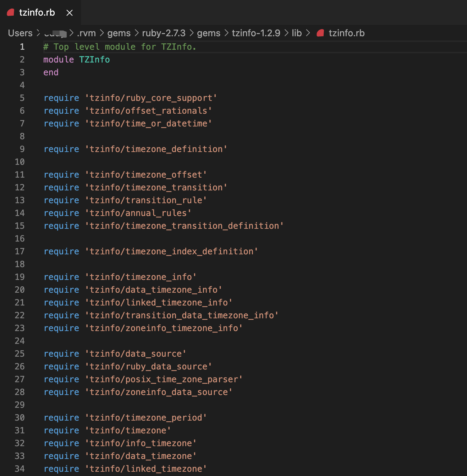Click 'tzinfo/timezone' string on line 31
The image size is (467, 476).
128,430
